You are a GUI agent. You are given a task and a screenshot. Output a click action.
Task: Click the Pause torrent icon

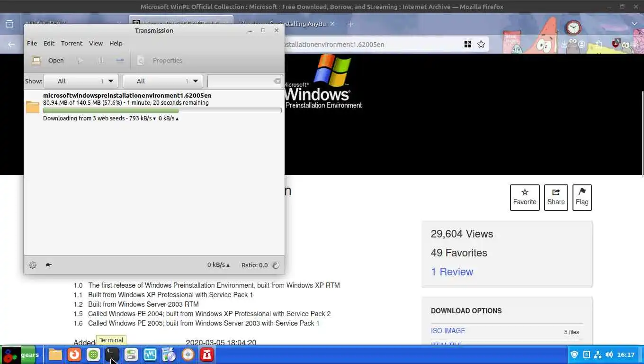[101, 60]
